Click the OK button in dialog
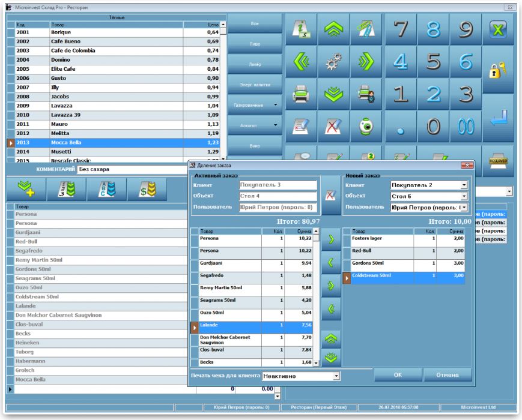The image size is (522, 420). (398, 375)
